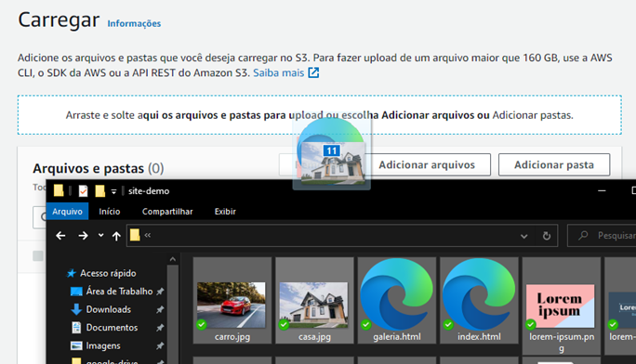
Task: Select the carro.jpg file thumbnail
Action: tap(232, 301)
